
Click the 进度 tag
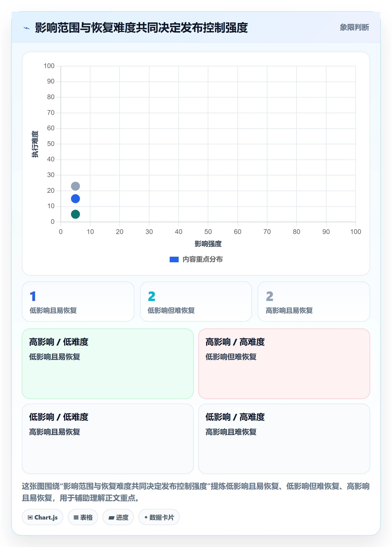click(118, 517)
